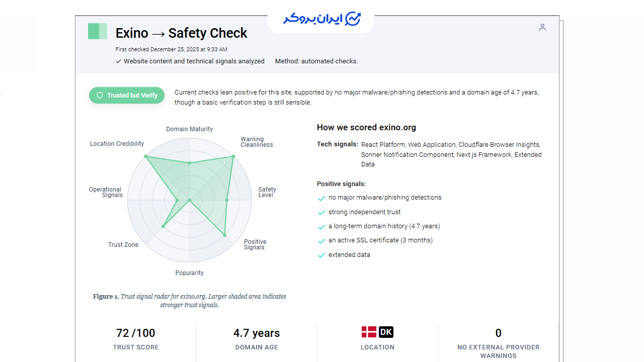
Task: Click the 'LOCATION' label
Action: 377,347
